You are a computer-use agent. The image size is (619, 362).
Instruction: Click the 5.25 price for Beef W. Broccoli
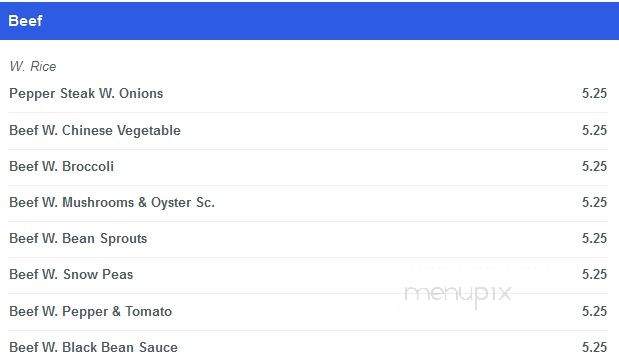coord(594,166)
